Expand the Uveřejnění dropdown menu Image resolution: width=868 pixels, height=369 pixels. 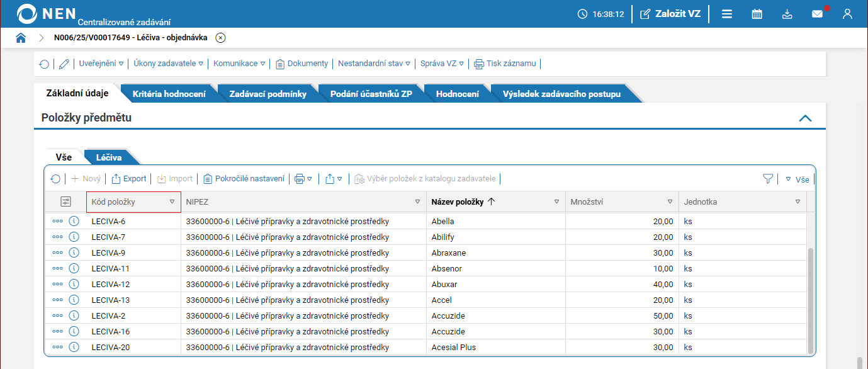(x=101, y=64)
